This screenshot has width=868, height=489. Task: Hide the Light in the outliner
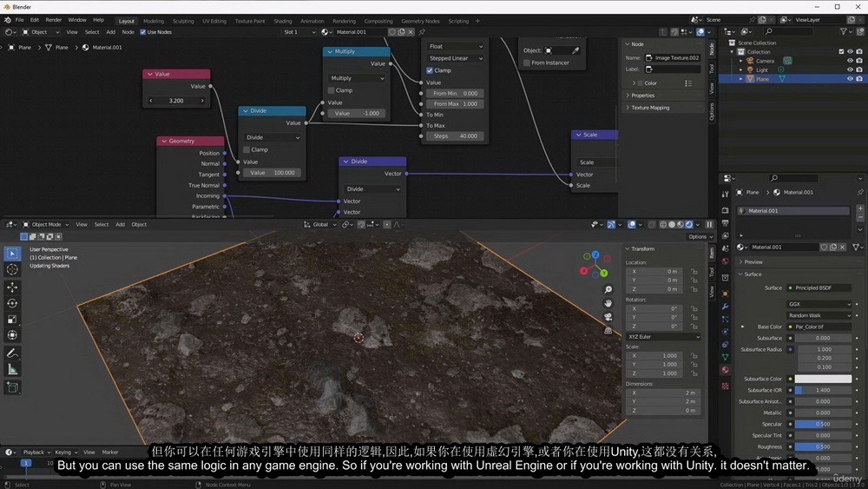pyautogui.click(x=851, y=69)
